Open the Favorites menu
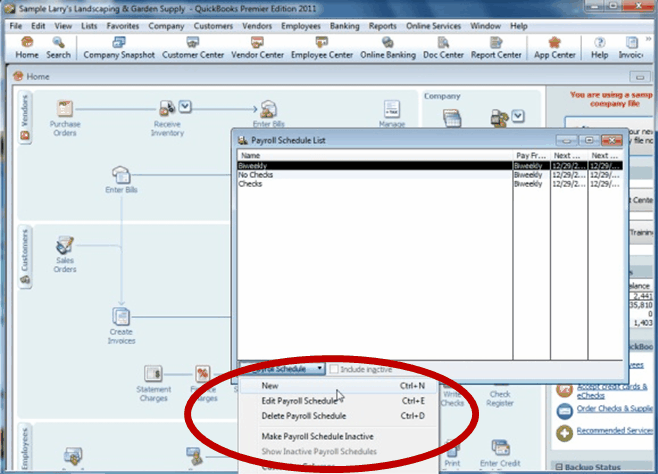658x474 pixels. pyautogui.click(x=123, y=26)
